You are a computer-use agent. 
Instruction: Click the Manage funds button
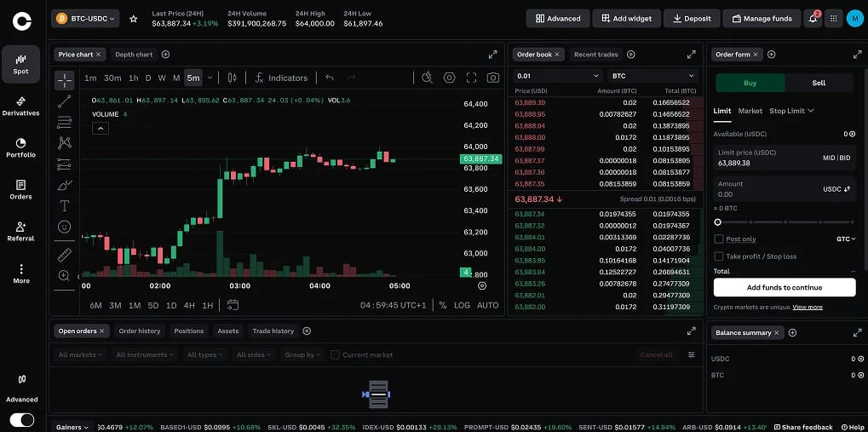(762, 19)
